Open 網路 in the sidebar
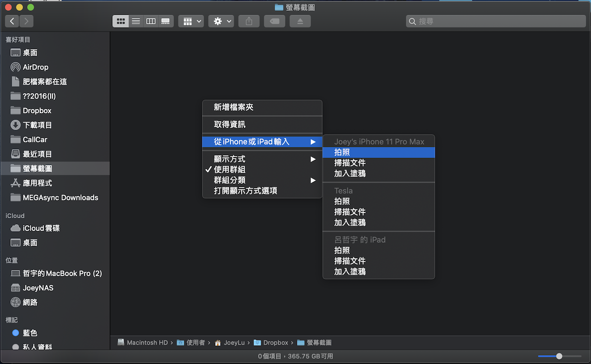The image size is (591, 364). pos(55,302)
